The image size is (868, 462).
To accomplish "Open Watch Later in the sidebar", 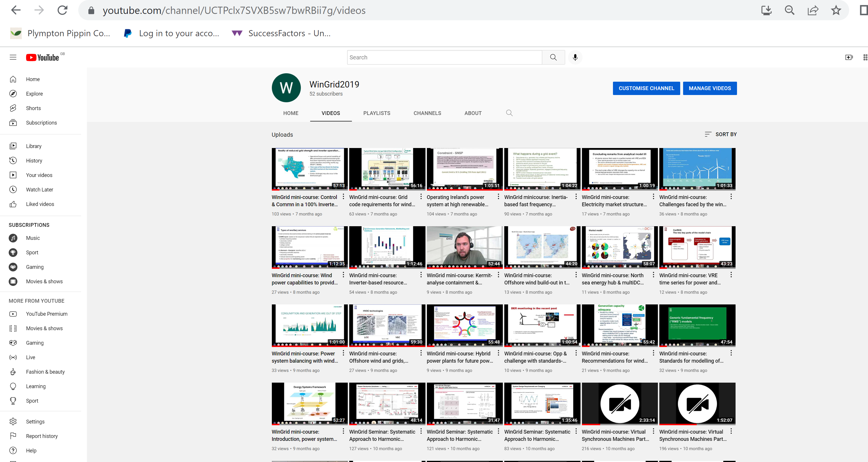I will [39, 190].
